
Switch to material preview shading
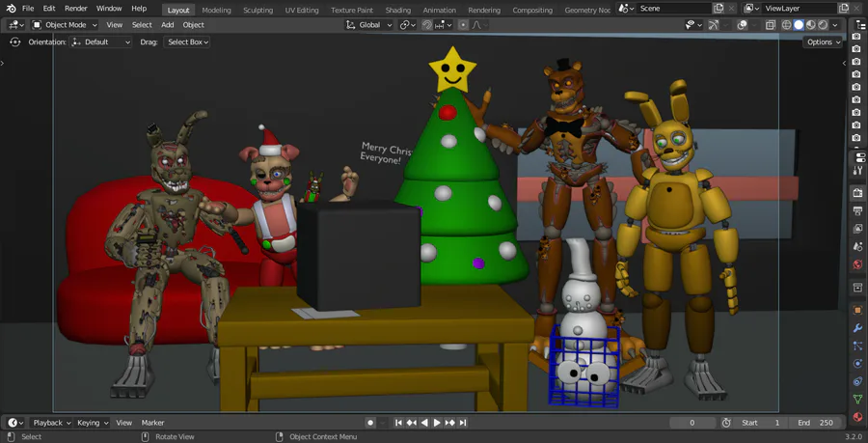pyautogui.click(x=810, y=25)
